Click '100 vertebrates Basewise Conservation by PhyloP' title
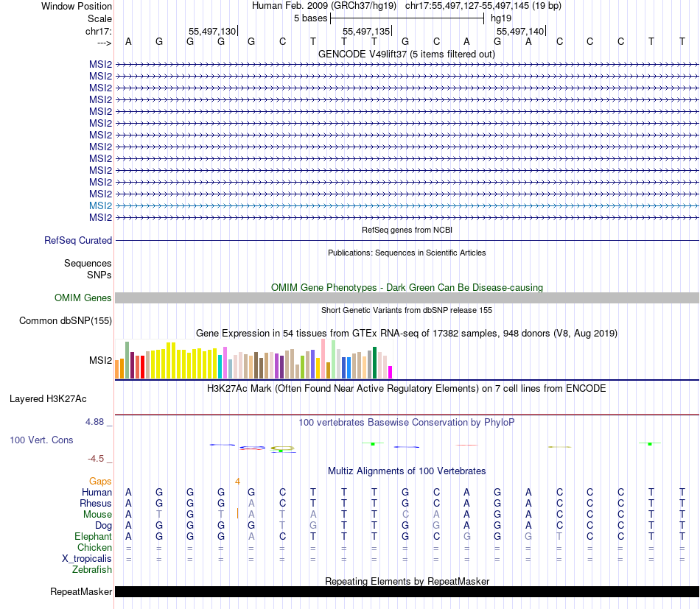Image resolution: width=700 pixels, height=609 pixels. [406, 422]
